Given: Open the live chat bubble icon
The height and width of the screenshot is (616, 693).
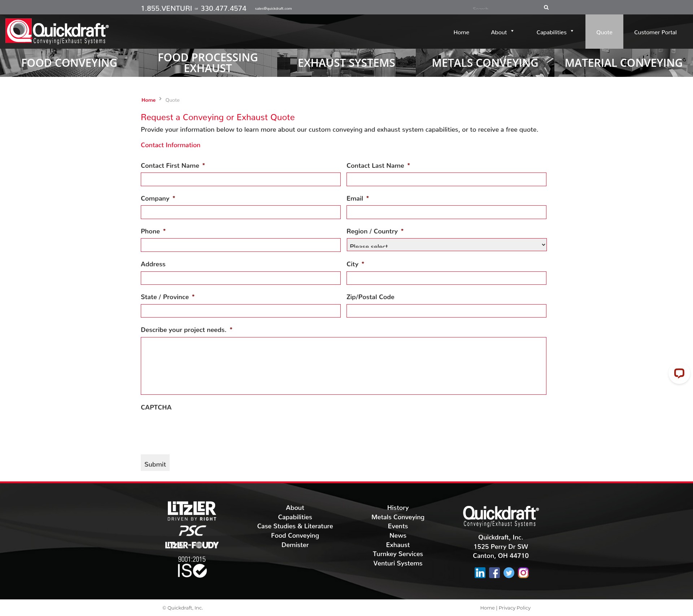Looking at the screenshot, I should click(679, 373).
